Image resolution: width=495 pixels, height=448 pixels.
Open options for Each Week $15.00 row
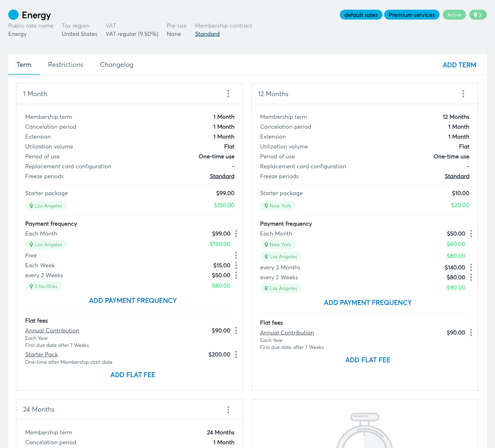(236, 265)
